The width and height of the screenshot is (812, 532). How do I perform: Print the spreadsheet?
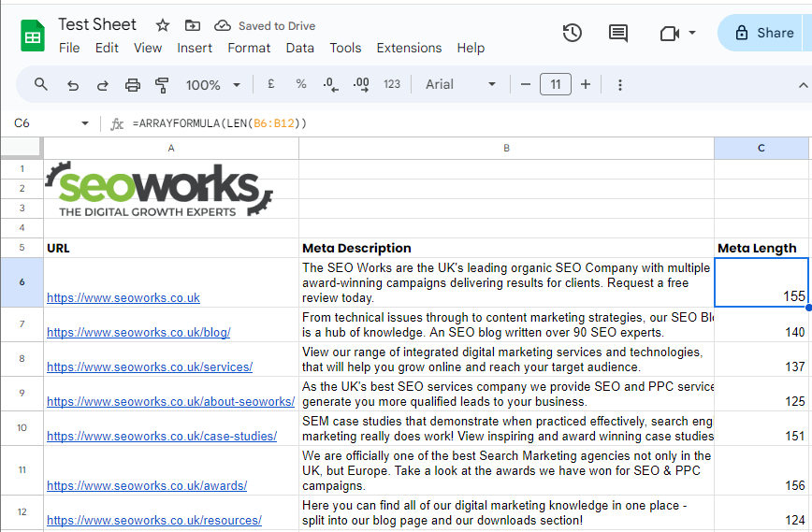point(133,85)
